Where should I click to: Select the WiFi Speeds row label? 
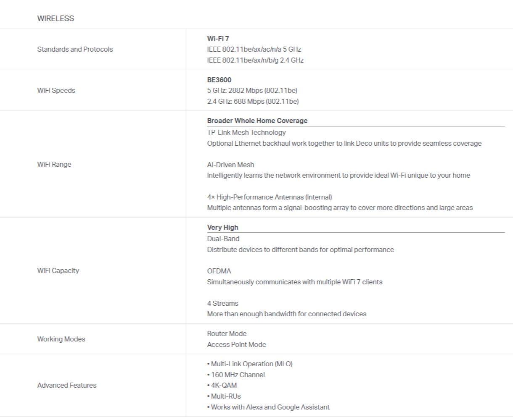tap(56, 90)
